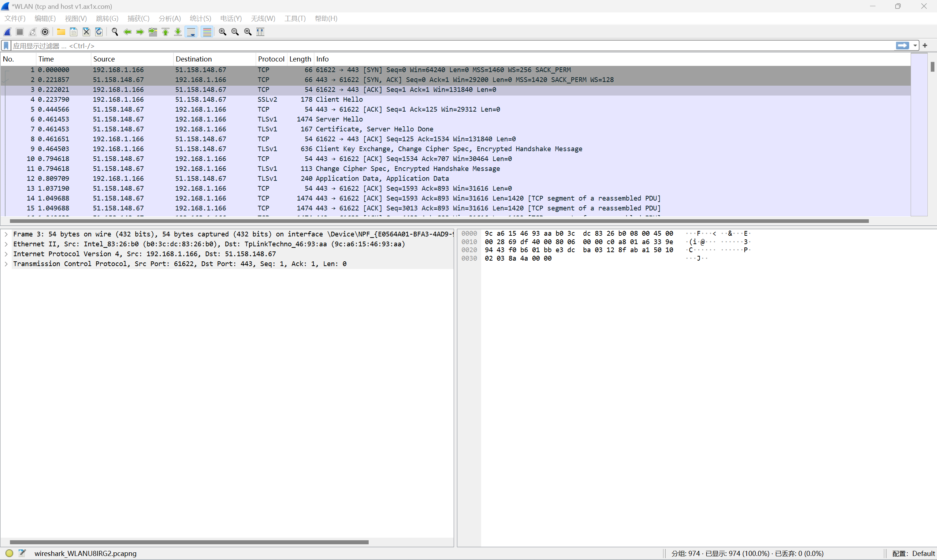Screen dimensions: 937x560
Task: Sort packets by Time column header
Action: [63, 59]
